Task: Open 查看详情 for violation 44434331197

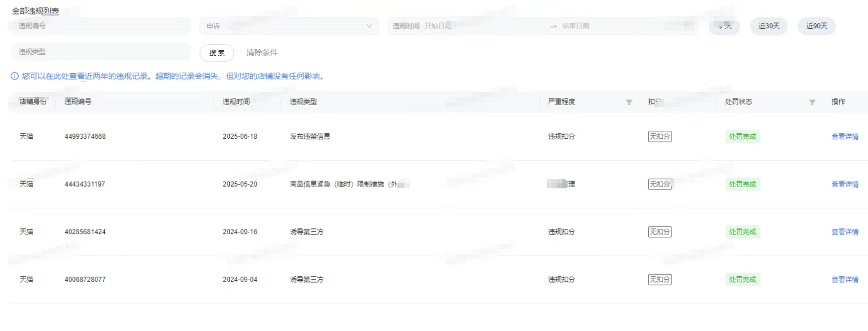Action: 845,184
